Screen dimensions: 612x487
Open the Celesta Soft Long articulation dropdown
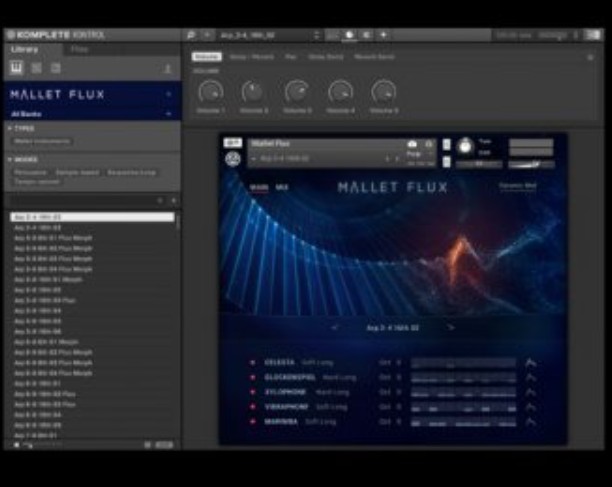[x=318, y=363]
